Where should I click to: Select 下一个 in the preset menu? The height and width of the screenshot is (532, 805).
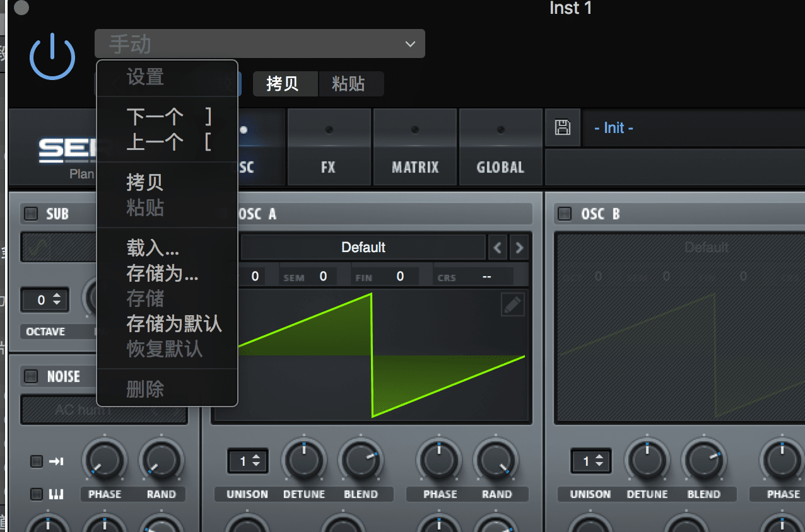click(155, 117)
